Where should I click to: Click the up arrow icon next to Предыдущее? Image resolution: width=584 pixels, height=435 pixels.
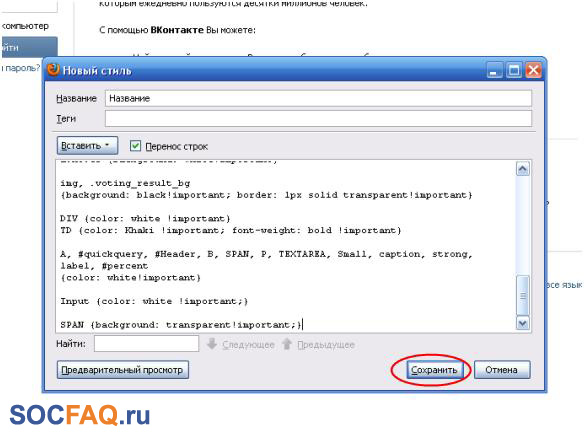[287, 344]
